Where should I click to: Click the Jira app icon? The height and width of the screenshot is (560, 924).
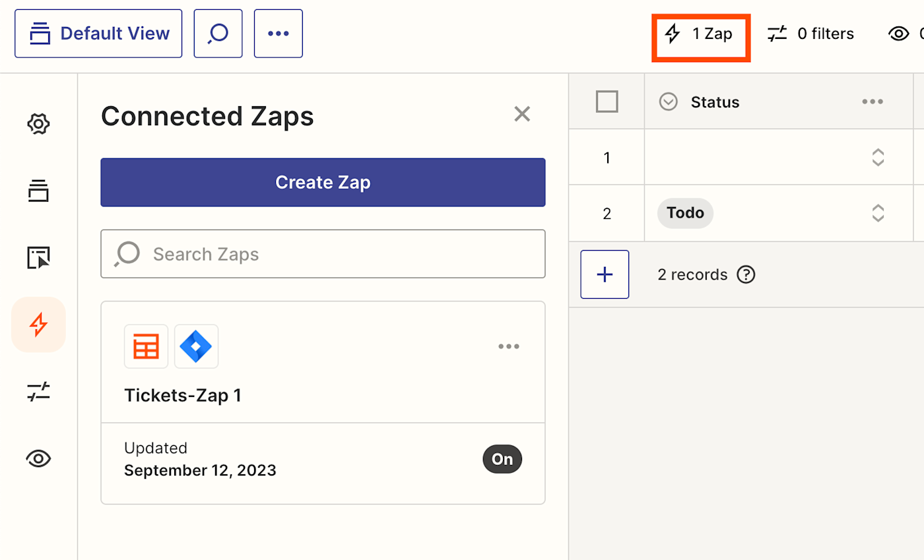coord(197,346)
